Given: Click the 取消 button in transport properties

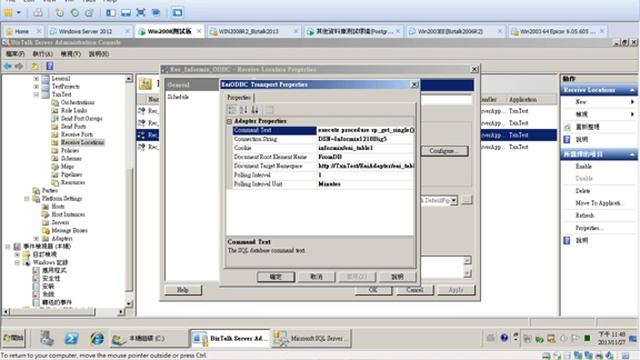Looking at the screenshot, I should [317, 277].
